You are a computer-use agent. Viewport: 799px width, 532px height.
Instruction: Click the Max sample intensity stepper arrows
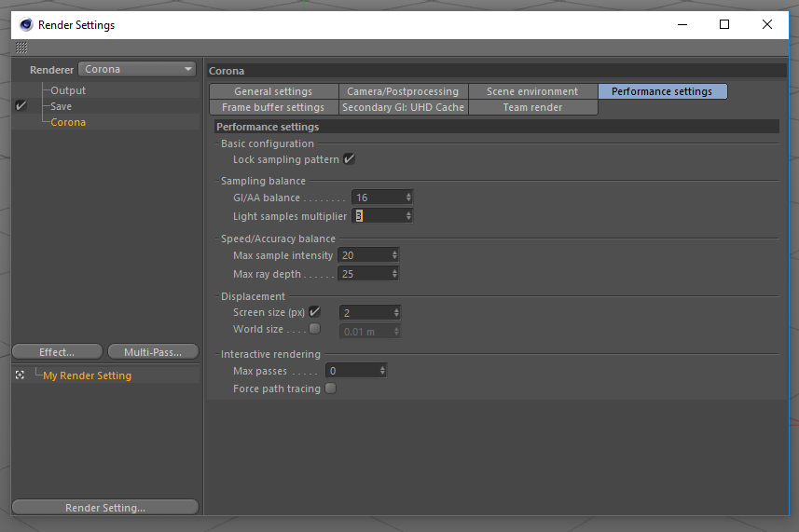click(394, 255)
